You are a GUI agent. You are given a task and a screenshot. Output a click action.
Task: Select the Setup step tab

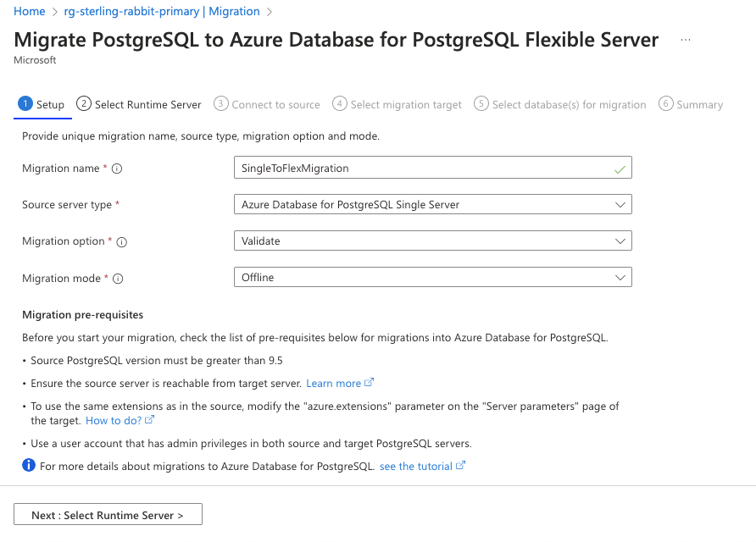pos(41,104)
